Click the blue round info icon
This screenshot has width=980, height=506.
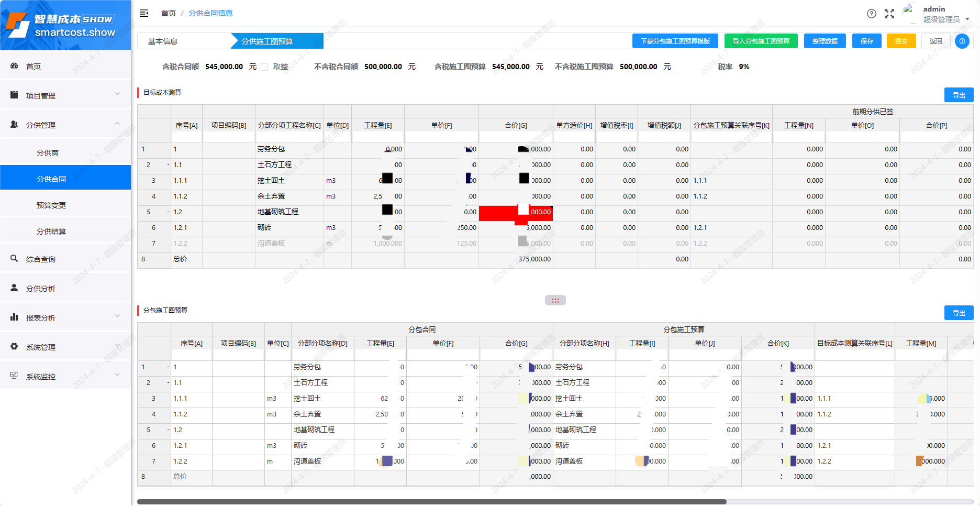coord(962,41)
